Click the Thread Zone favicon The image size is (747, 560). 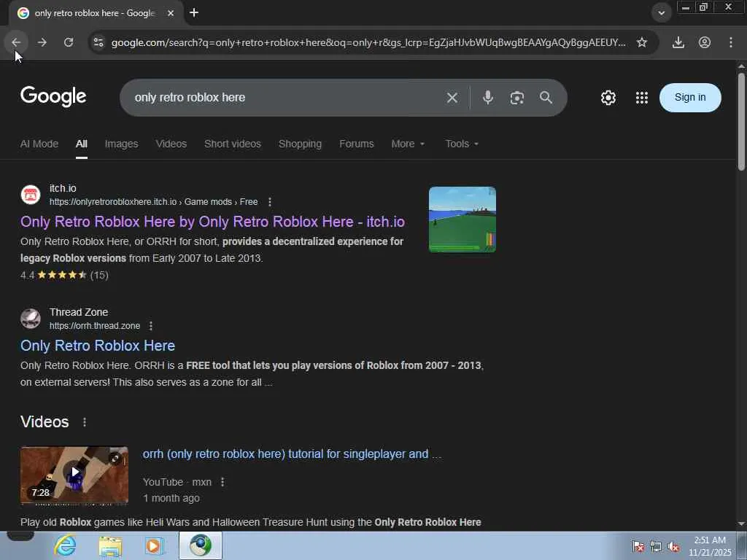pos(31,319)
